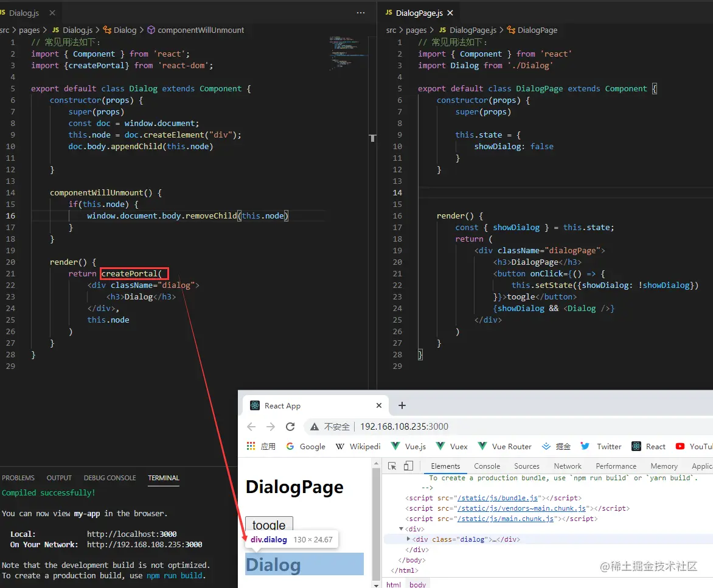The width and height of the screenshot is (713, 588).
Task: Close the React App browser tab
Action: click(x=379, y=405)
